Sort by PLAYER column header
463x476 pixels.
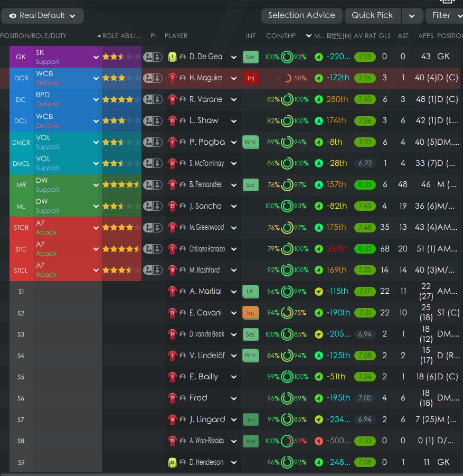tap(176, 36)
